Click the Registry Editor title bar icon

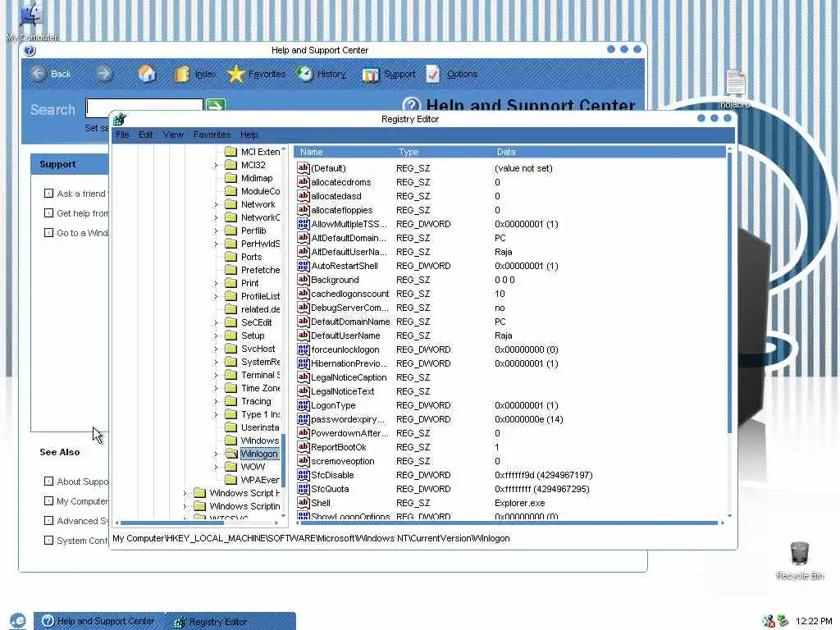pos(120,119)
